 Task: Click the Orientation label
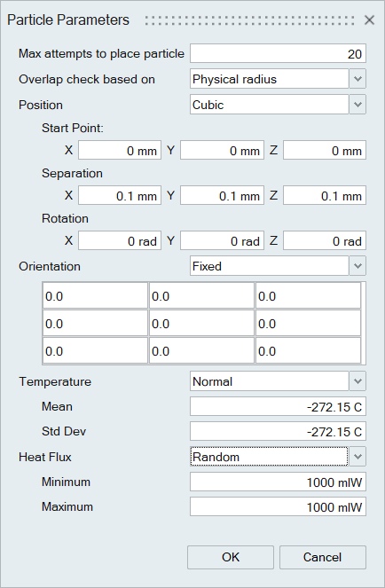50,266
